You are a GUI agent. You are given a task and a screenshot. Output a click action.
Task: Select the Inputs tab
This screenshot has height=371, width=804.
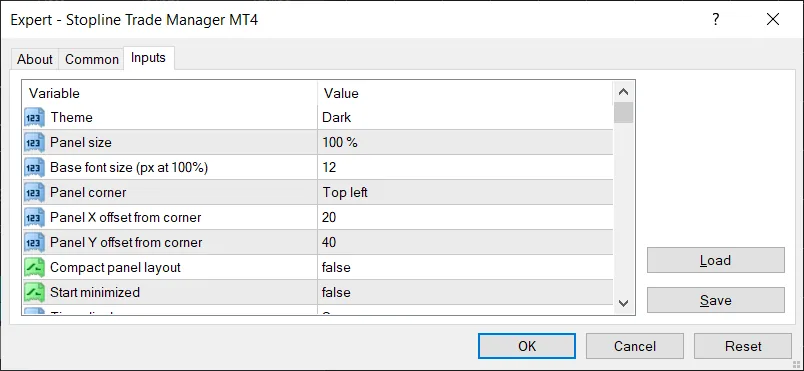point(149,58)
